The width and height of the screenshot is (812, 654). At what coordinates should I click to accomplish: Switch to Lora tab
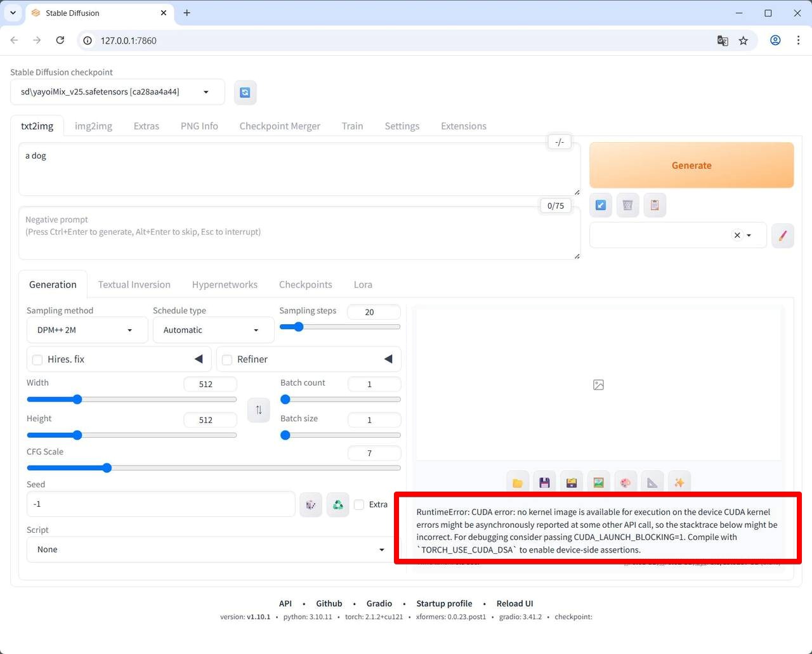[x=363, y=284]
